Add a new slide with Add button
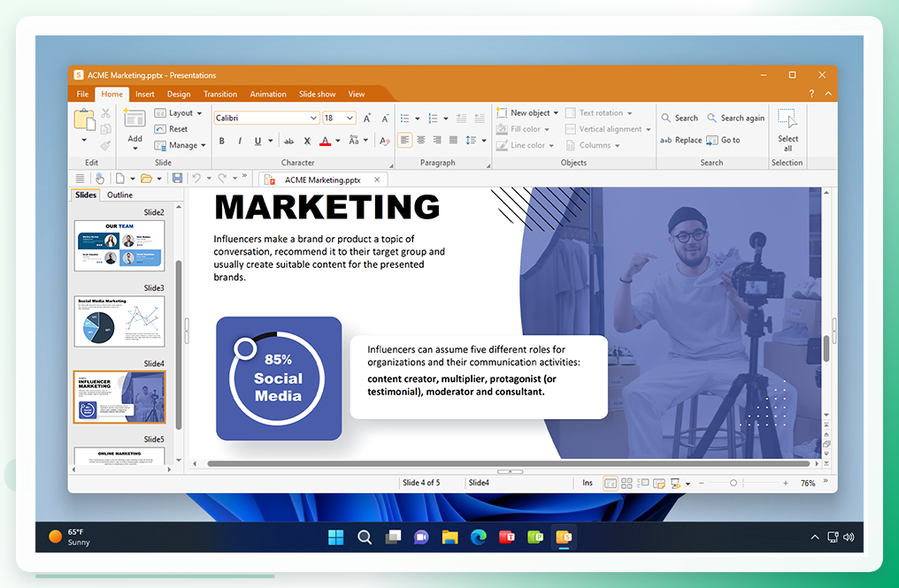The width and height of the screenshot is (899, 588). [x=134, y=129]
